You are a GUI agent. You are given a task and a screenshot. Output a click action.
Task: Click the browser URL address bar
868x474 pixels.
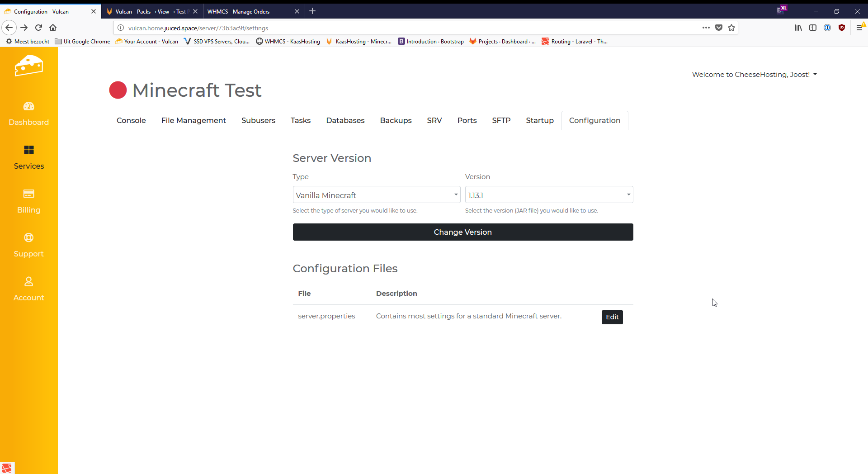click(407, 28)
